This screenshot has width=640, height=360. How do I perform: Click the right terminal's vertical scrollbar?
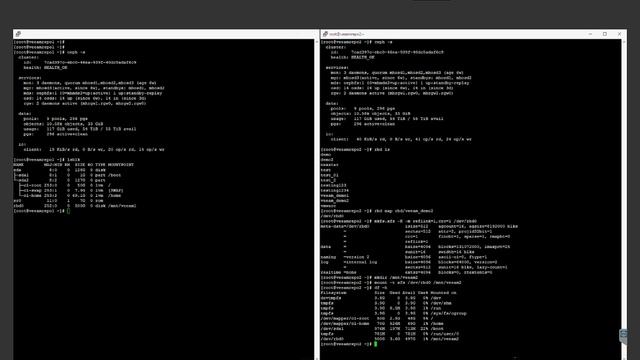coord(624,199)
